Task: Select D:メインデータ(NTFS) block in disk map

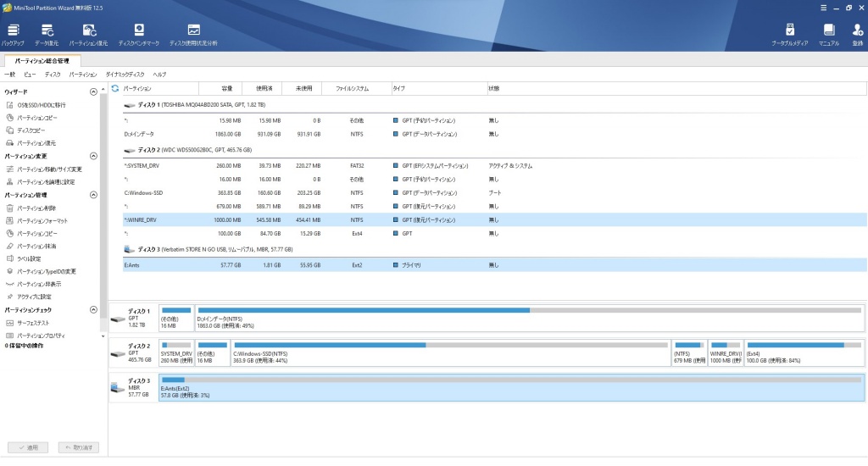Action: coord(530,318)
